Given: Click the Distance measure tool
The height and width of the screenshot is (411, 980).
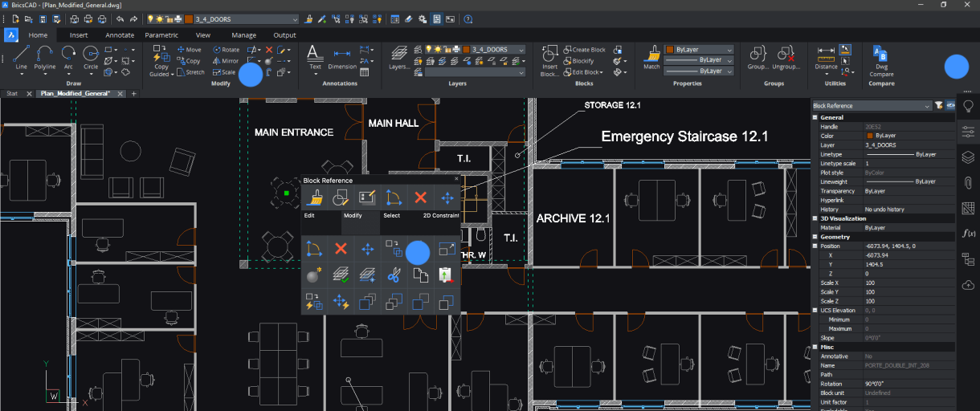Looking at the screenshot, I should (826, 57).
